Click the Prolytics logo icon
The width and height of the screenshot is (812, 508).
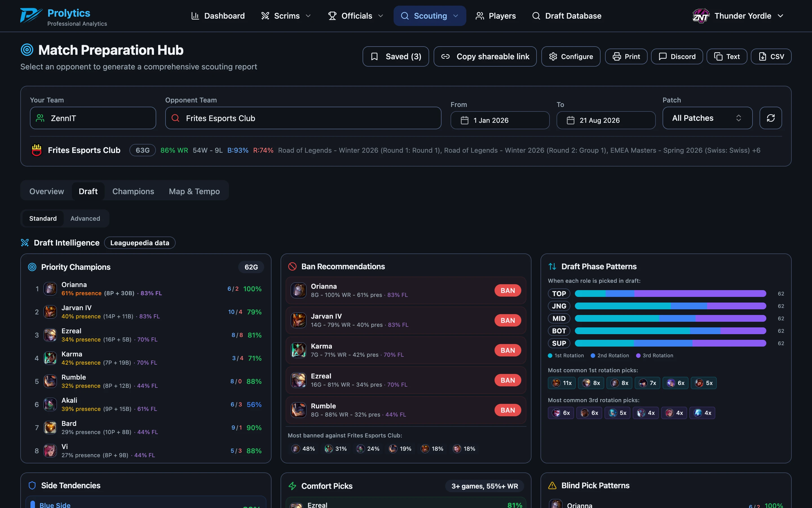click(x=31, y=16)
